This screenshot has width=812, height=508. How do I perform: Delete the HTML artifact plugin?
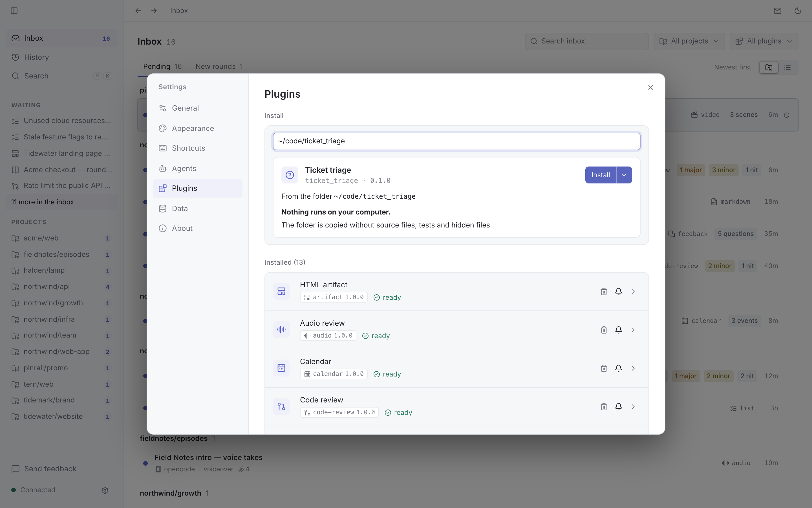click(x=604, y=292)
